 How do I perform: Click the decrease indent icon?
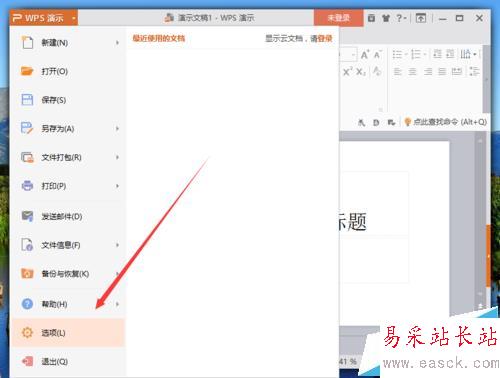(437, 54)
